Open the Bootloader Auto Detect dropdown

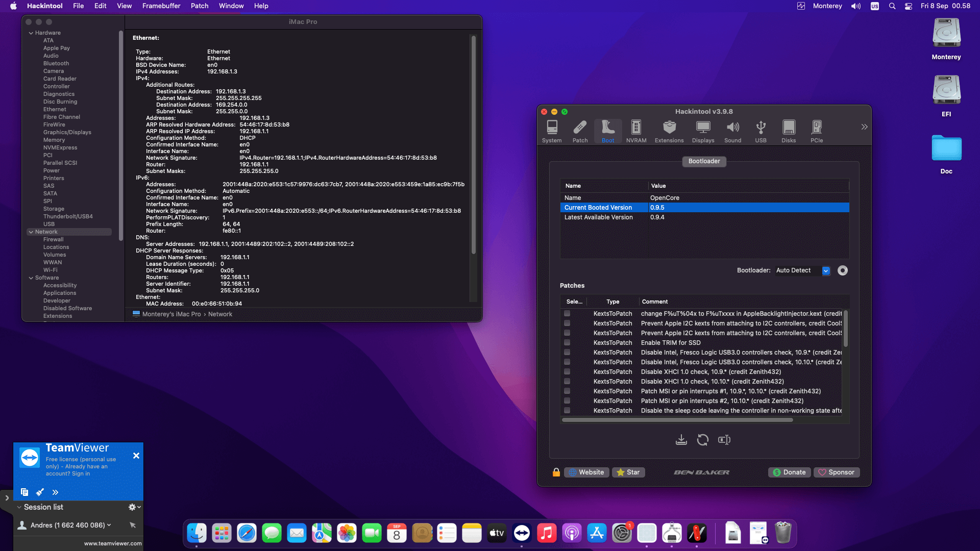[x=803, y=270]
